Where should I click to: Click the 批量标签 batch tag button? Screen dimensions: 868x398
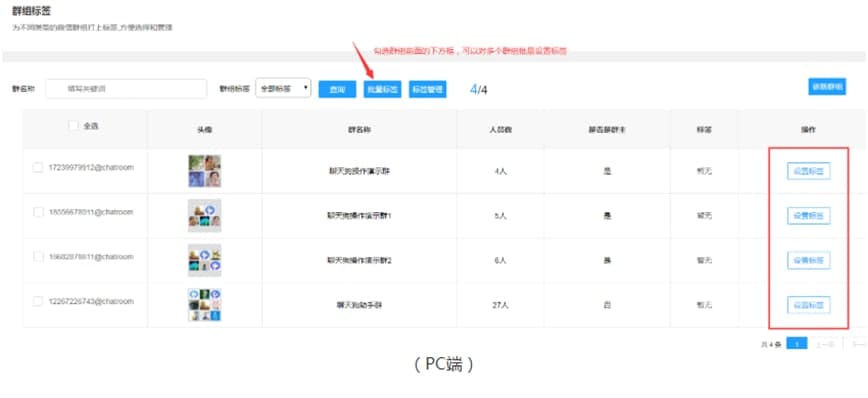pos(383,89)
